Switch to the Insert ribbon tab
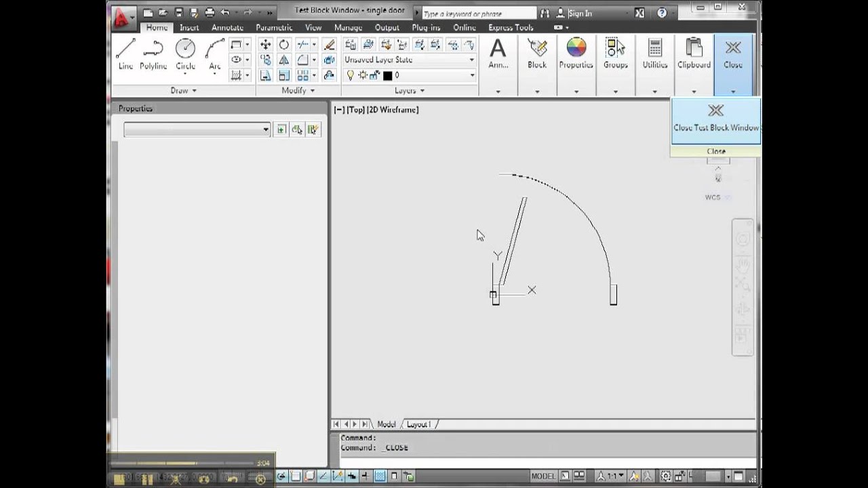This screenshot has height=488, width=868. (x=189, y=27)
